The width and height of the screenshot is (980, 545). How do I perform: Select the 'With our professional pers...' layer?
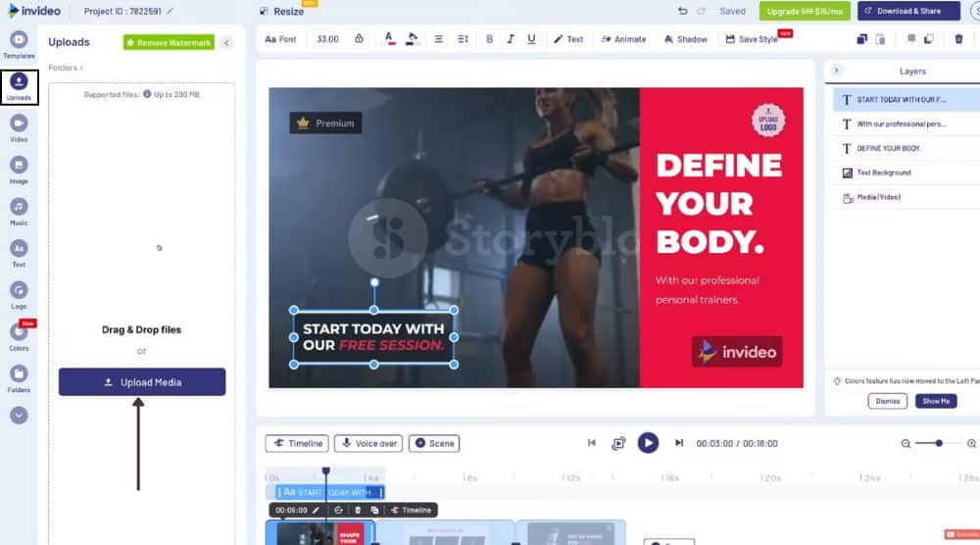coord(906,124)
